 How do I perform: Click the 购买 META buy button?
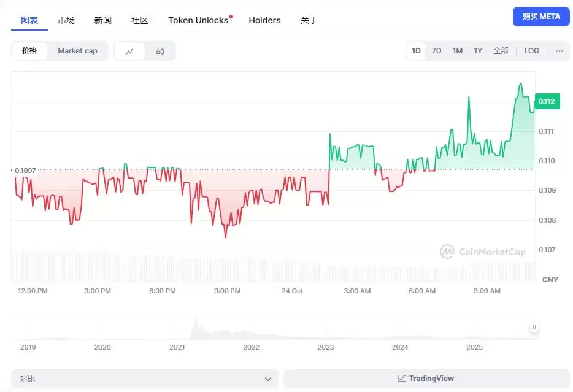(541, 17)
